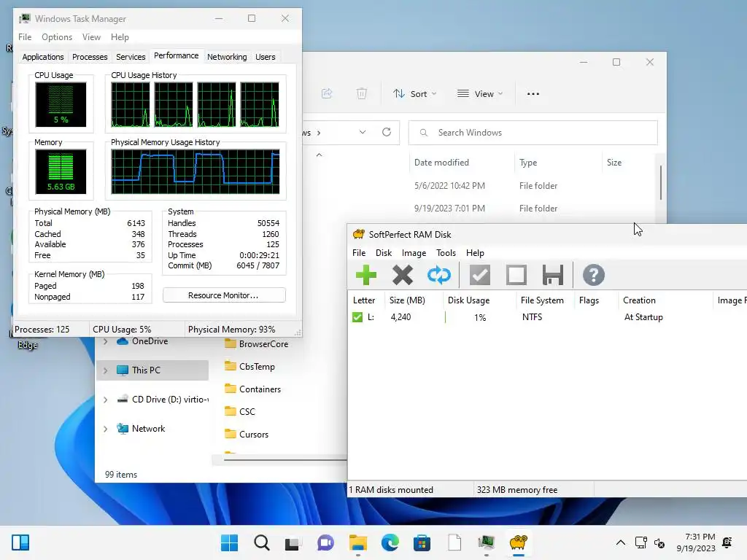Add a new RAM disk with plus icon
This screenshot has height=560, width=747.
pyautogui.click(x=366, y=275)
